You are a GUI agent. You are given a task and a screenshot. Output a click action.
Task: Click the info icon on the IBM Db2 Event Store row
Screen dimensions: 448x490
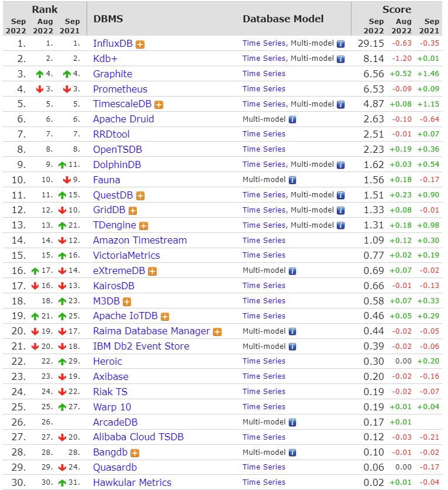coord(292,347)
